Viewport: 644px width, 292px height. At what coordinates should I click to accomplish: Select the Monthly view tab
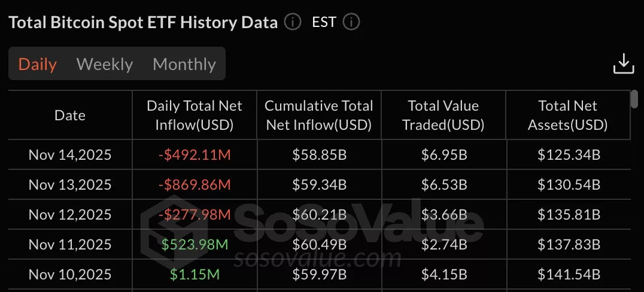coord(184,64)
